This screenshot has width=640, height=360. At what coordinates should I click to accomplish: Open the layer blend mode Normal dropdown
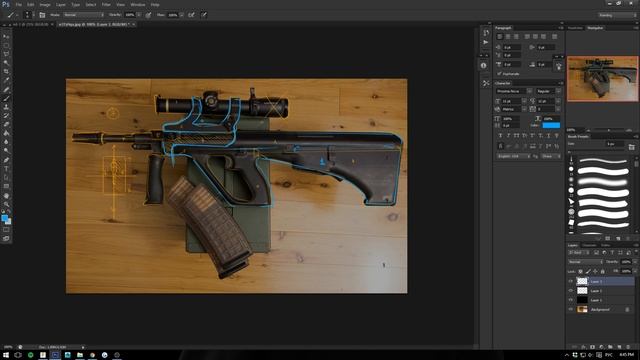point(585,262)
